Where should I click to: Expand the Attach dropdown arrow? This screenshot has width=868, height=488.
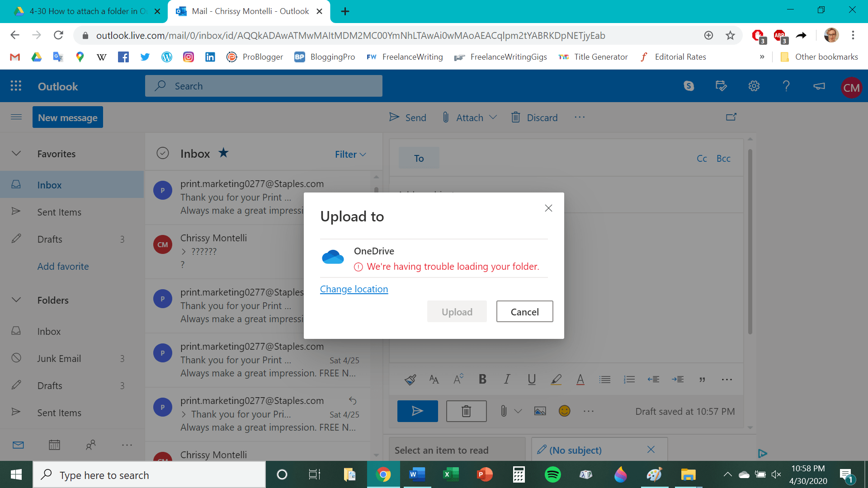tap(493, 117)
